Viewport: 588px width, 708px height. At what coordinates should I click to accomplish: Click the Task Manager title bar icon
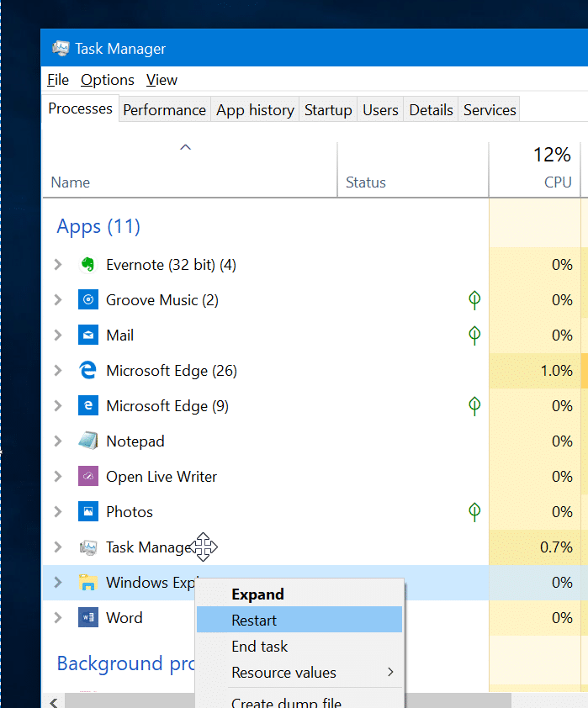(61, 48)
